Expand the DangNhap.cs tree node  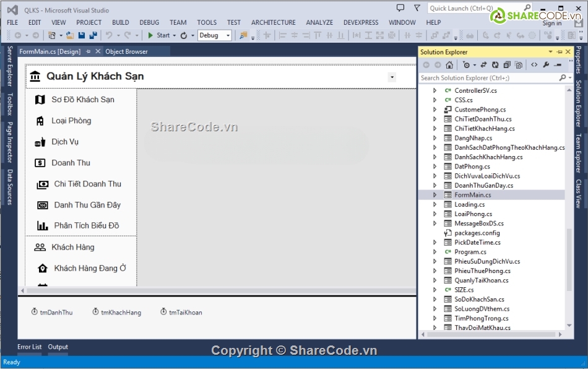coord(435,138)
